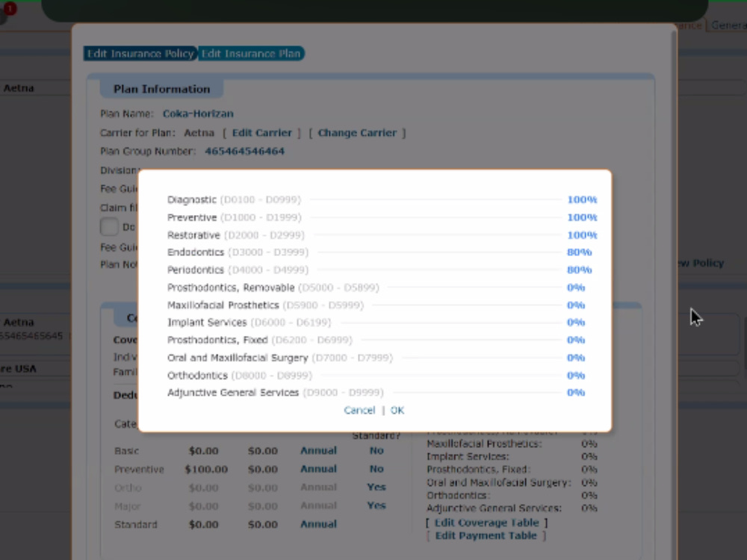This screenshot has height=560, width=747.
Task: Toggle the checkbox under Claim filing
Action: pos(109,227)
